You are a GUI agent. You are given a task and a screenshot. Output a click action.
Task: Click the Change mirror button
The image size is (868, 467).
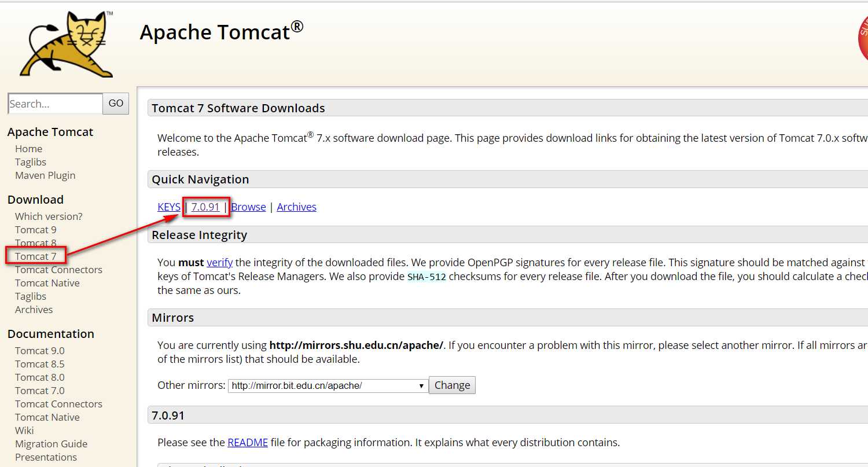452,385
